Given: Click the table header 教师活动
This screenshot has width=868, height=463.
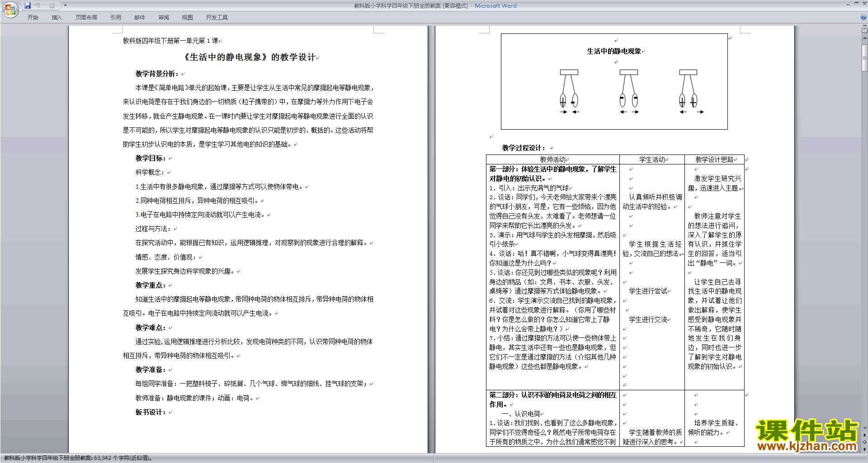Looking at the screenshot, I should tap(552, 159).
